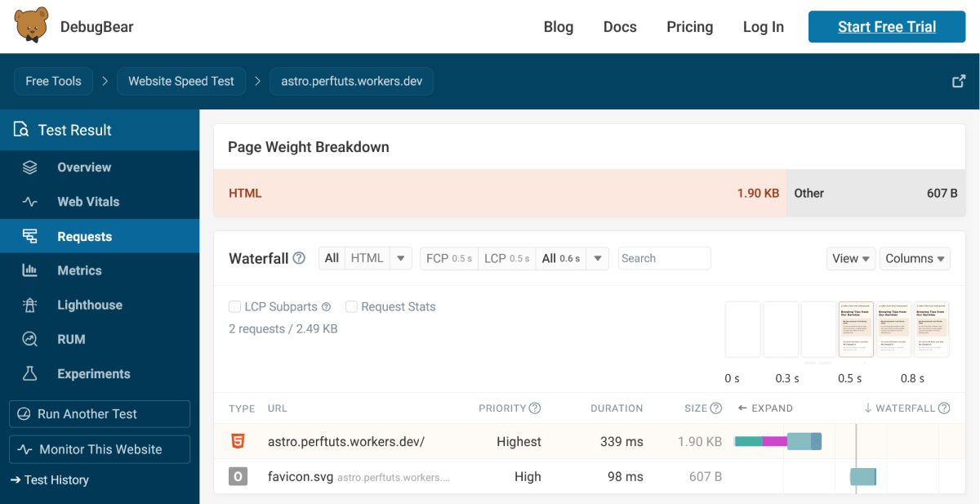Open the Pricing page

coord(690,27)
